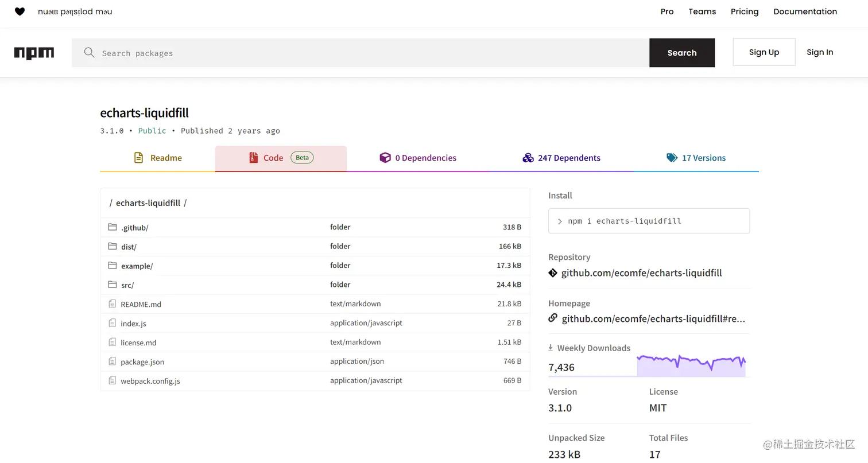Click the search magnifier icon
868x463 pixels.
pos(89,53)
